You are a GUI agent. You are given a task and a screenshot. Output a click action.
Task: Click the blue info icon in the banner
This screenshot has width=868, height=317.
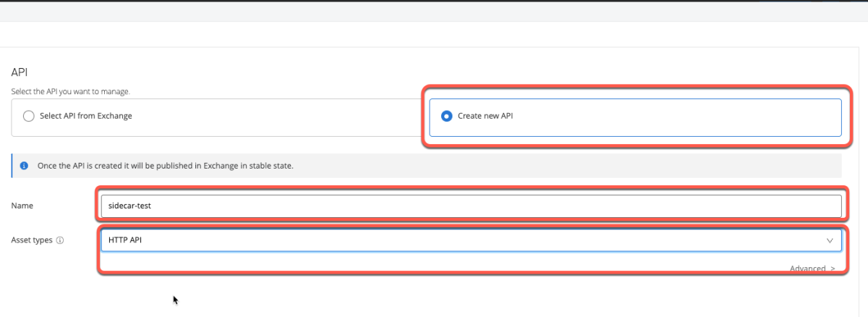pos(24,165)
